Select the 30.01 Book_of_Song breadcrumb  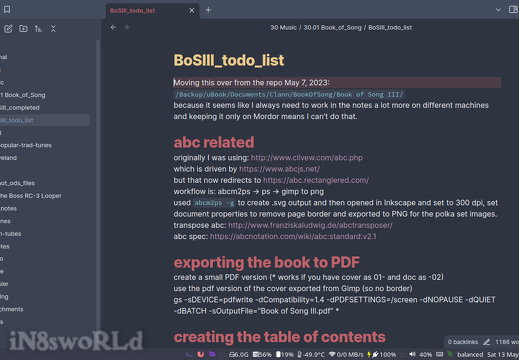(332, 28)
